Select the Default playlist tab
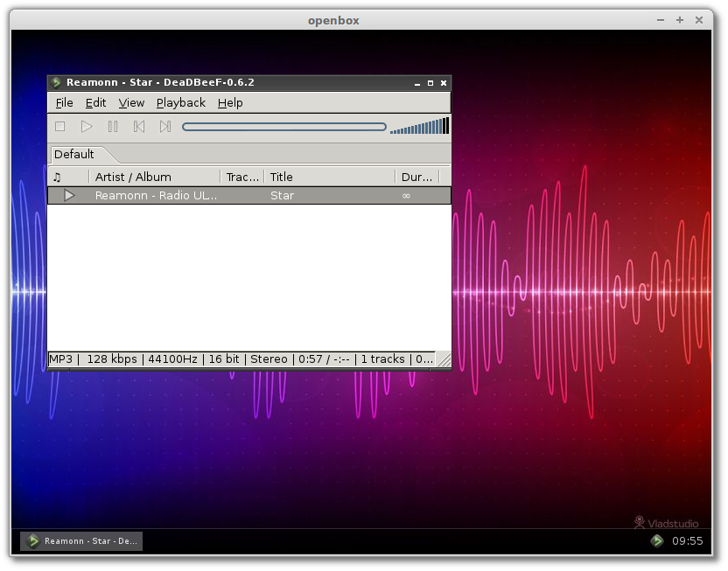 (74, 155)
